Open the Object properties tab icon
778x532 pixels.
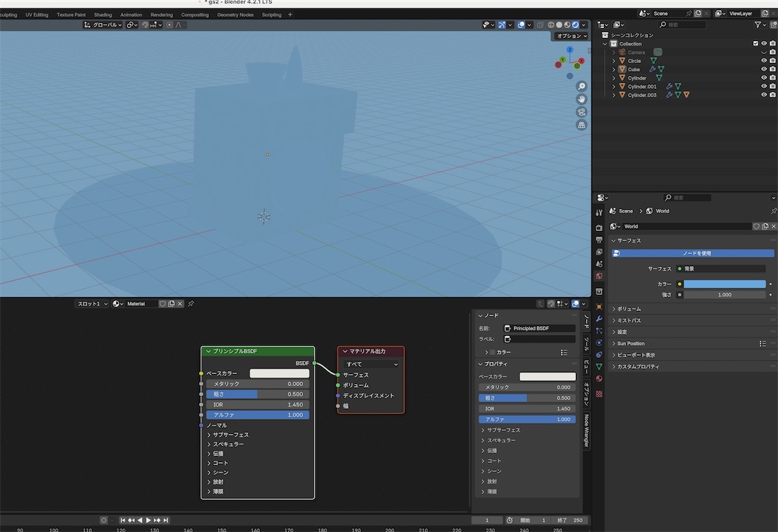coord(599,307)
